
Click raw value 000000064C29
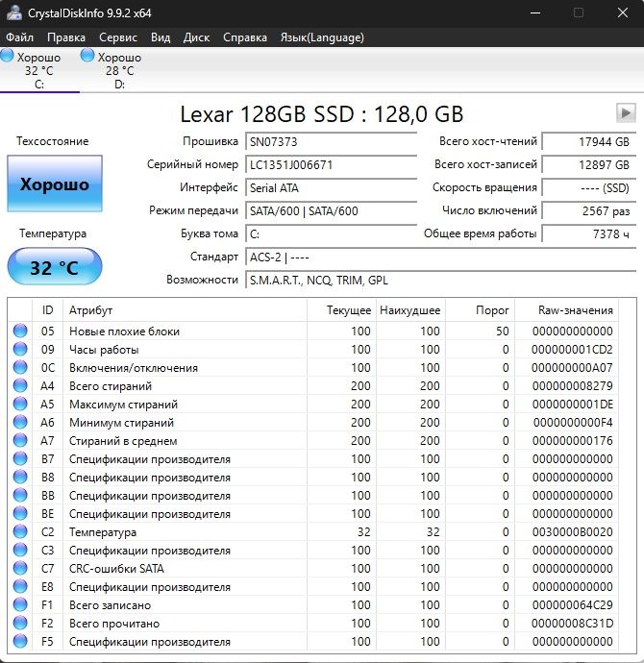[572, 605]
